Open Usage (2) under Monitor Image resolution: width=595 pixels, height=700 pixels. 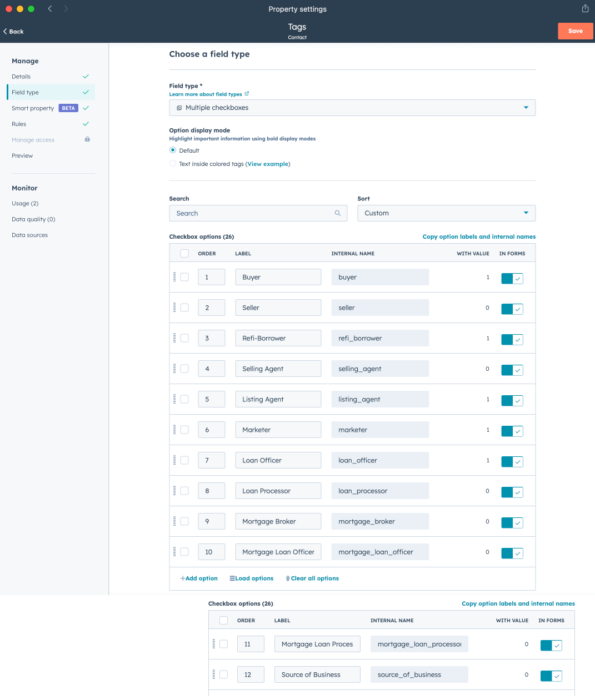25,203
